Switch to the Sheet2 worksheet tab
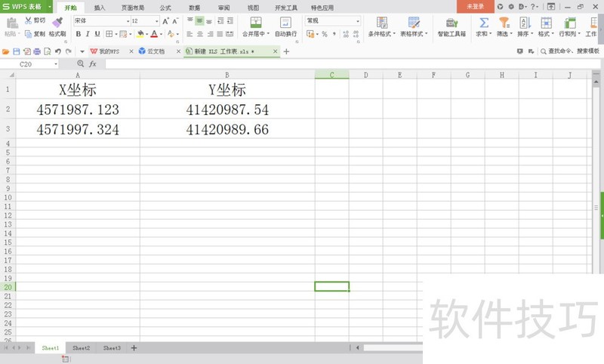Image resolution: width=604 pixels, height=364 pixels. coord(81,348)
